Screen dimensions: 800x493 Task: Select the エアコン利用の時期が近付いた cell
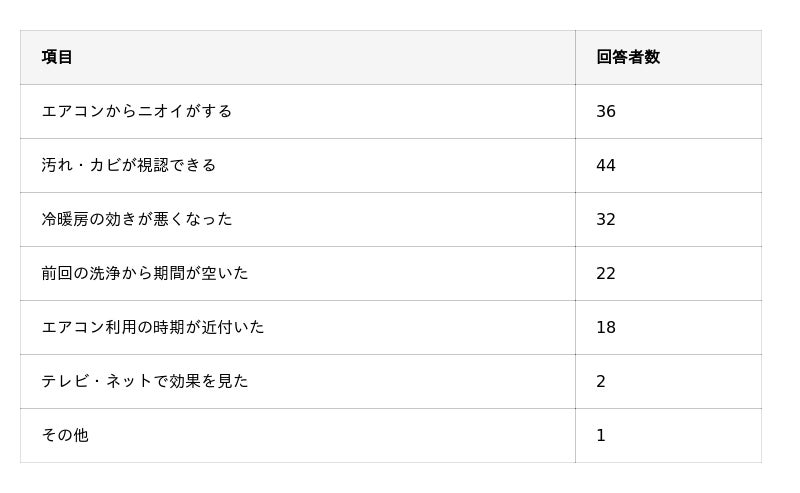[x=153, y=327]
